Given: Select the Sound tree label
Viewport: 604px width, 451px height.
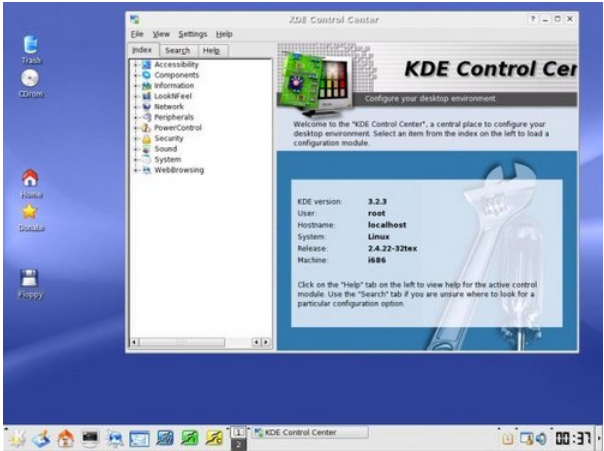Looking at the screenshot, I should coord(166,149).
